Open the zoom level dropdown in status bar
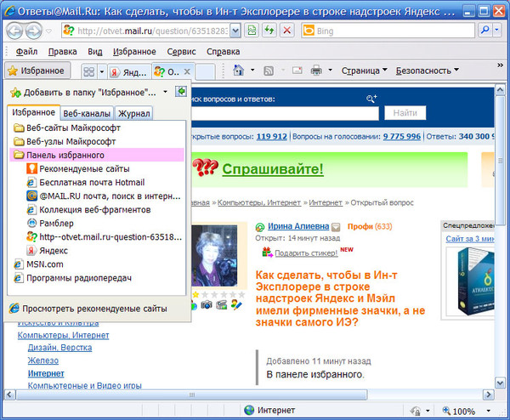 [488, 411]
